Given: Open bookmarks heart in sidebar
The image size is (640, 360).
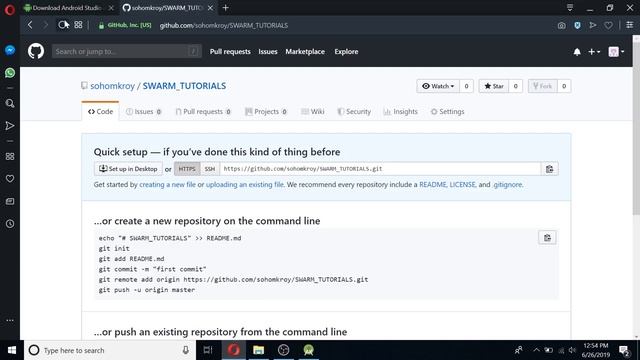Looking at the screenshot, I should tap(10, 179).
